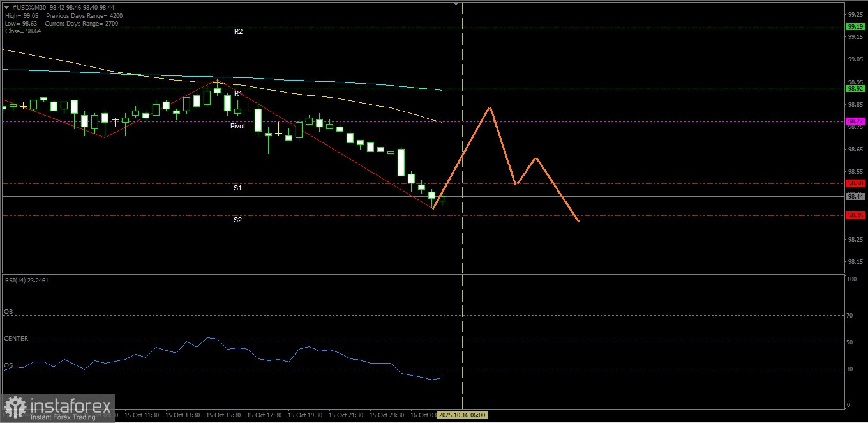Select the R1 resistance label
This screenshot has width=868, height=423.
238,93
